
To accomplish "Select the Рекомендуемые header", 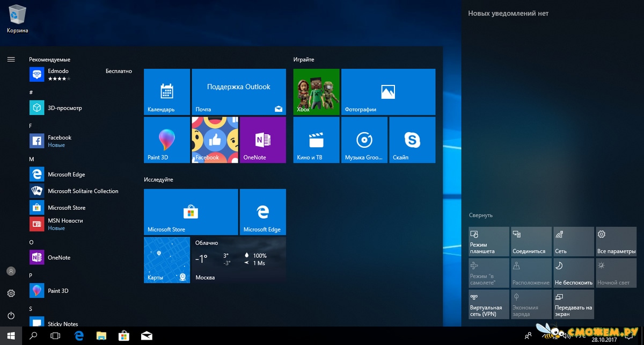I will pos(50,60).
